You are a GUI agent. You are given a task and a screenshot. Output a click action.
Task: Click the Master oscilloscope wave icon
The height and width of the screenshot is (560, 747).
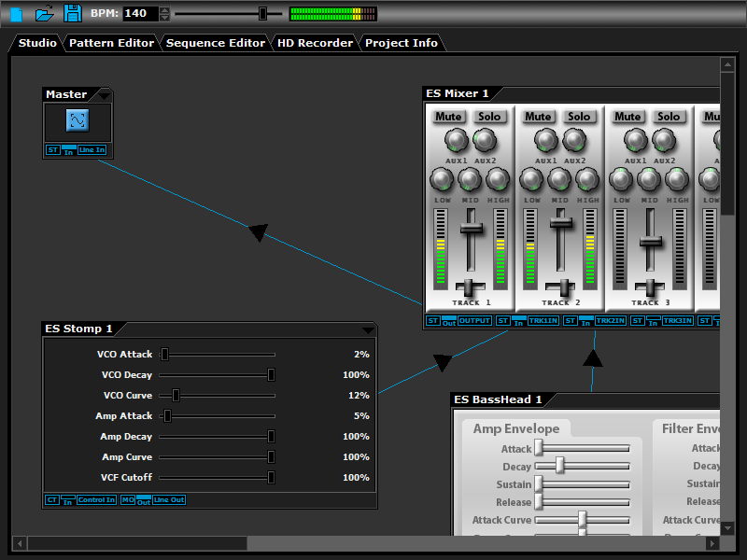point(77,119)
